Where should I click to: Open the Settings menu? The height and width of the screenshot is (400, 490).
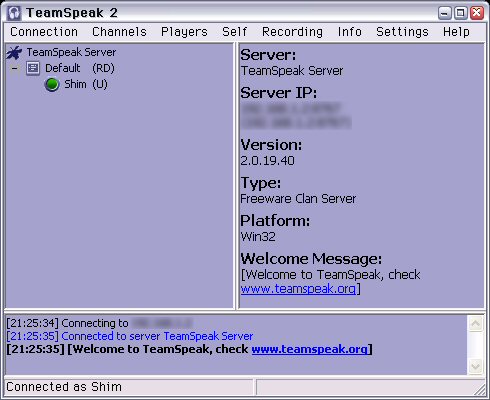pyautogui.click(x=402, y=32)
